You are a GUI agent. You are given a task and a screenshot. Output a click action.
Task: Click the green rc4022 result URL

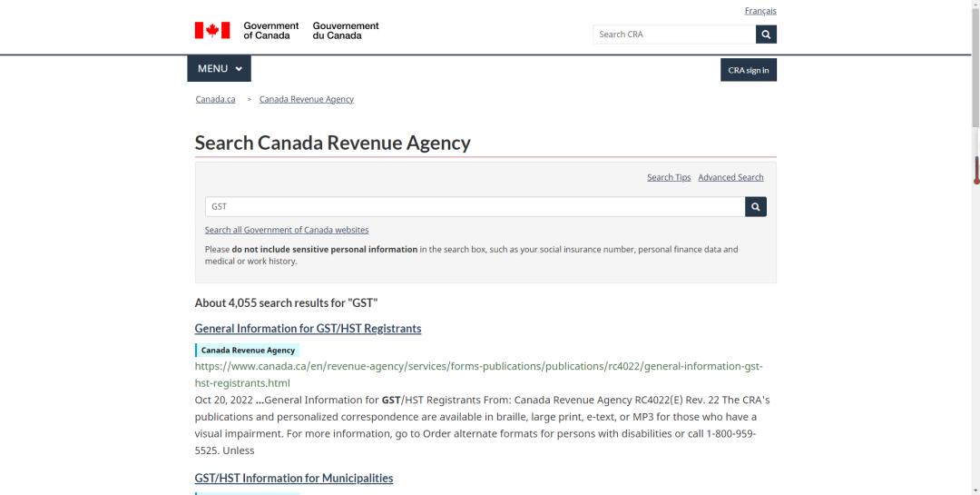coord(478,366)
